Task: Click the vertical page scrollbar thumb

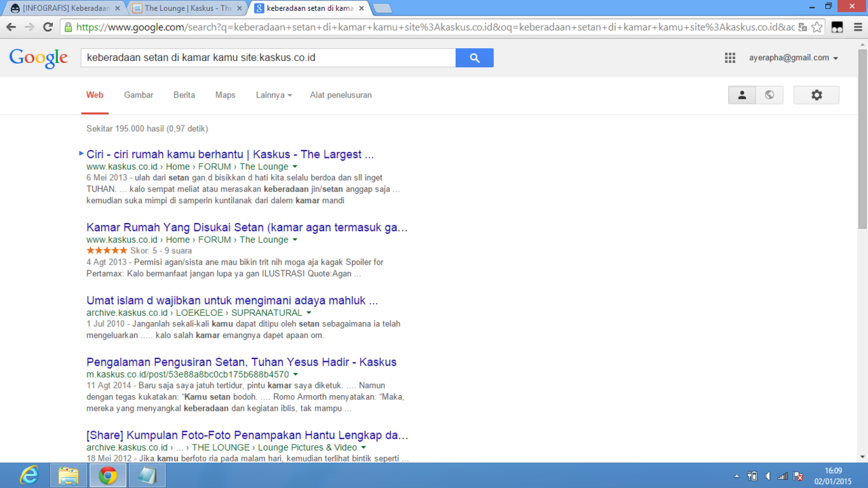Action: point(863,139)
